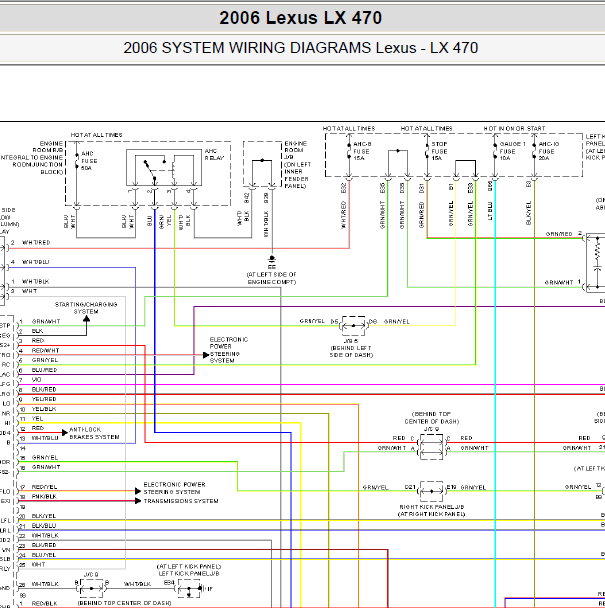605x608 pixels.
Task: Click the STOP FUSE 15A label
Action: pyautogui.click(x=439, y=151)
